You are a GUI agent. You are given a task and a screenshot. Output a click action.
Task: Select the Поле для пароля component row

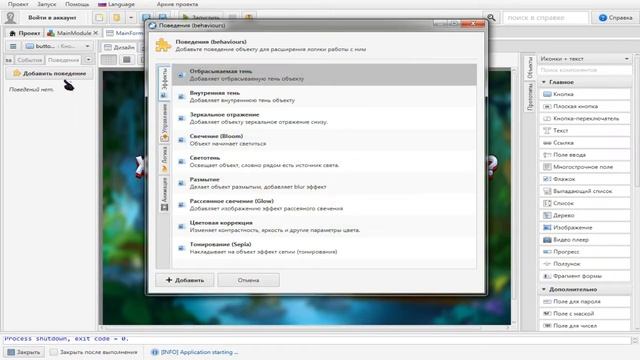click(585, 301)
